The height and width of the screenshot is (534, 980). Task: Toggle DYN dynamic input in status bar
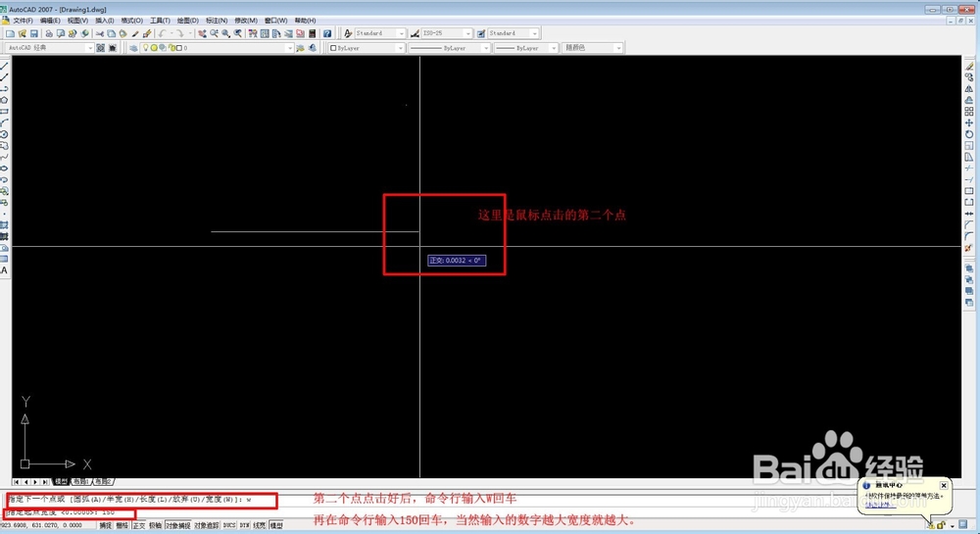[x=244, y=525]
